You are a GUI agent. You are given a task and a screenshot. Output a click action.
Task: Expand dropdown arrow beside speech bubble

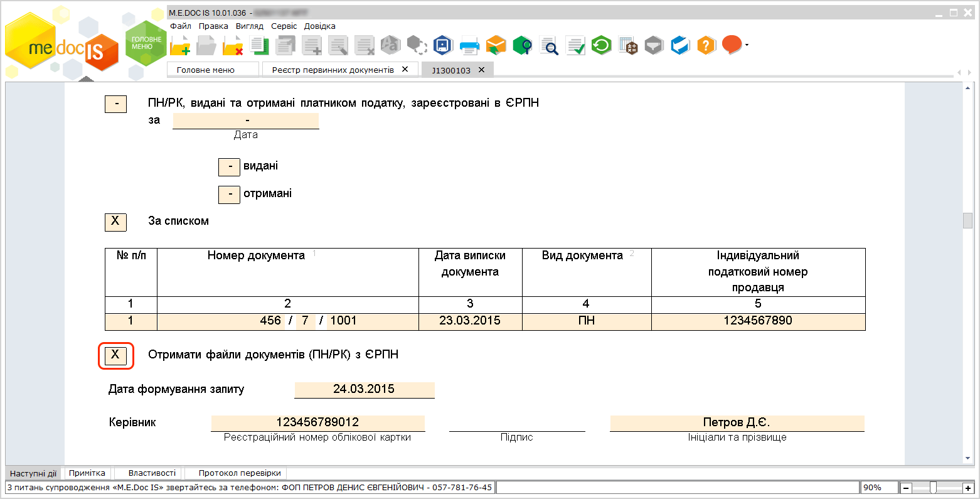tap(747, 45)
